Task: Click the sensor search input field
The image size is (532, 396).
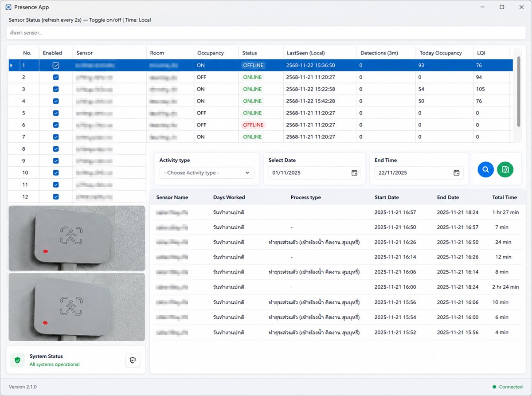Action: pyautogui.click(x=266, y=33)
